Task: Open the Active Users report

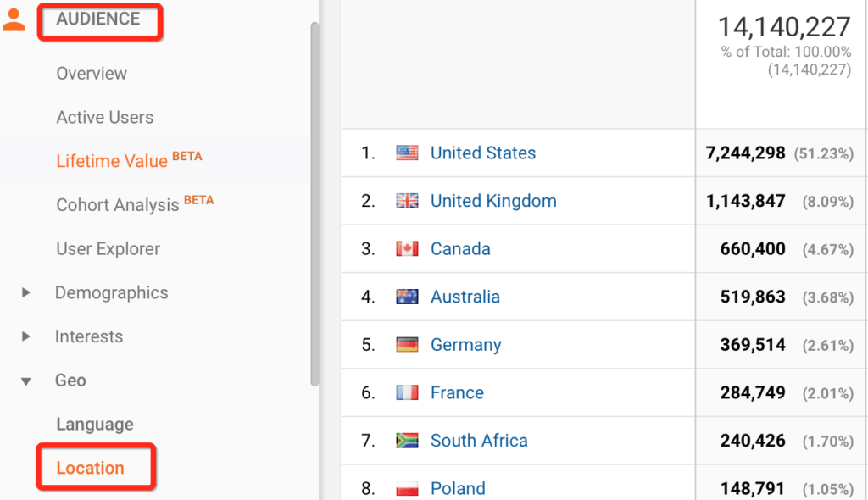Action: [x=104, y=118]
